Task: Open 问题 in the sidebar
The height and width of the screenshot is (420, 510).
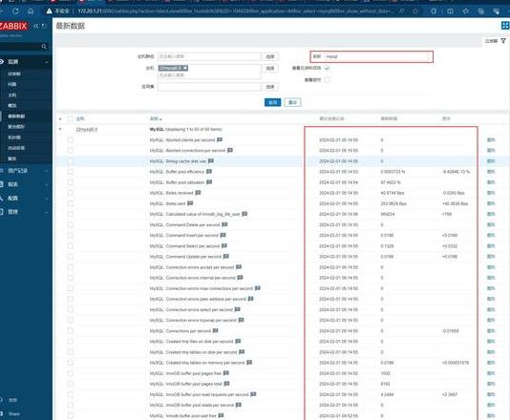Action: [12, 84]
